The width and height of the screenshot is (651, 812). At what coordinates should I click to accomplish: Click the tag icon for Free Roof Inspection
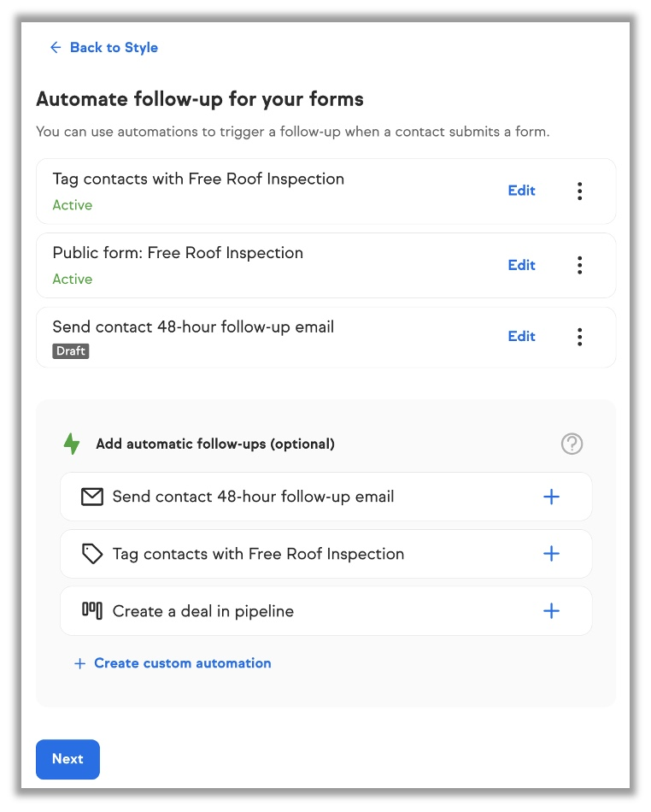click(x=91, y=554)
